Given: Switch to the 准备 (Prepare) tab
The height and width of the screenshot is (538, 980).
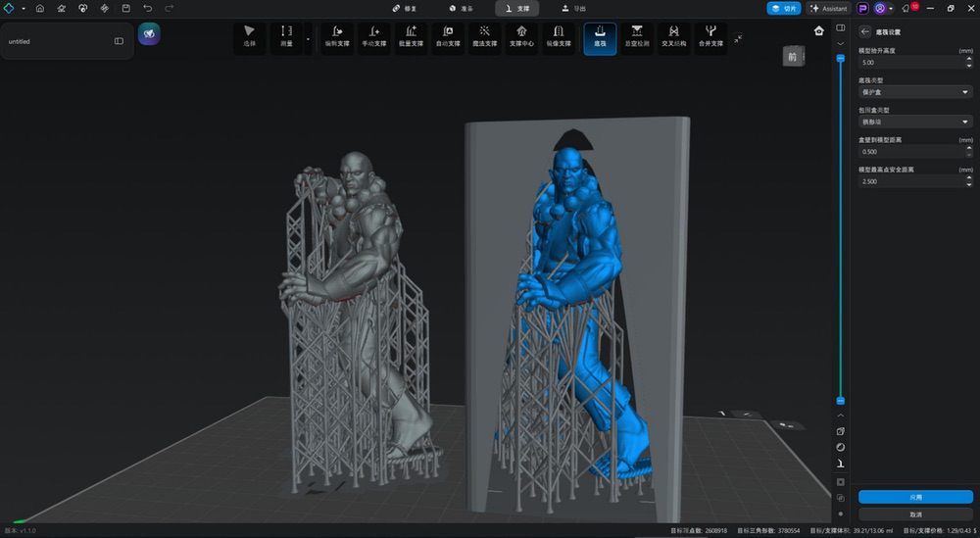Looking at the screenshot, I should (x=461, y=8).
